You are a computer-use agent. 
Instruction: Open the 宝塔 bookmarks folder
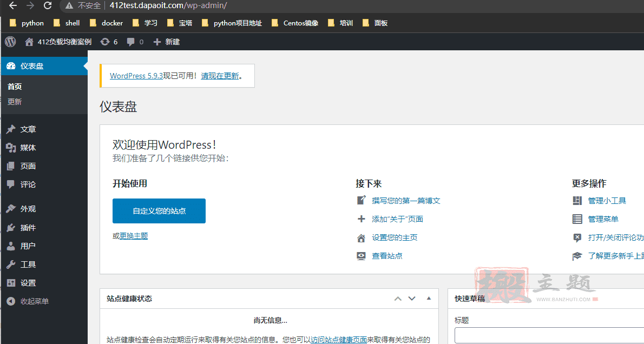(x=180, y=23)
